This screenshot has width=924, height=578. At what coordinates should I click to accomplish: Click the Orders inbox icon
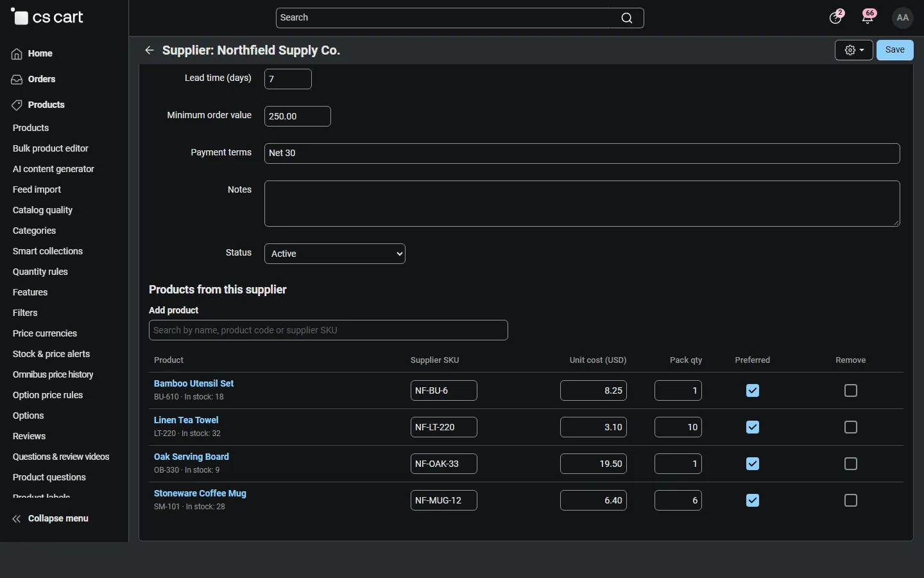[17, 80]
